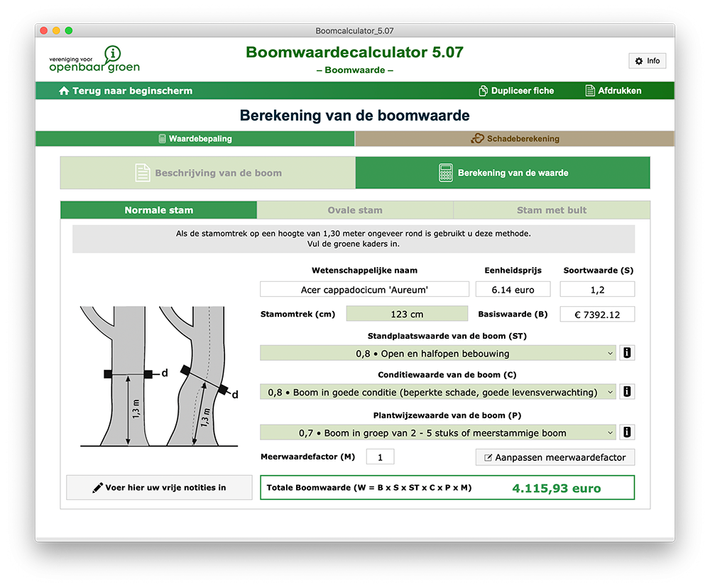Viewport: 710px width, 588px height.
Task: Click the Standplaatswaarde van de boom (ST) label
Action: pyautogui.click(x=447, y=336)
